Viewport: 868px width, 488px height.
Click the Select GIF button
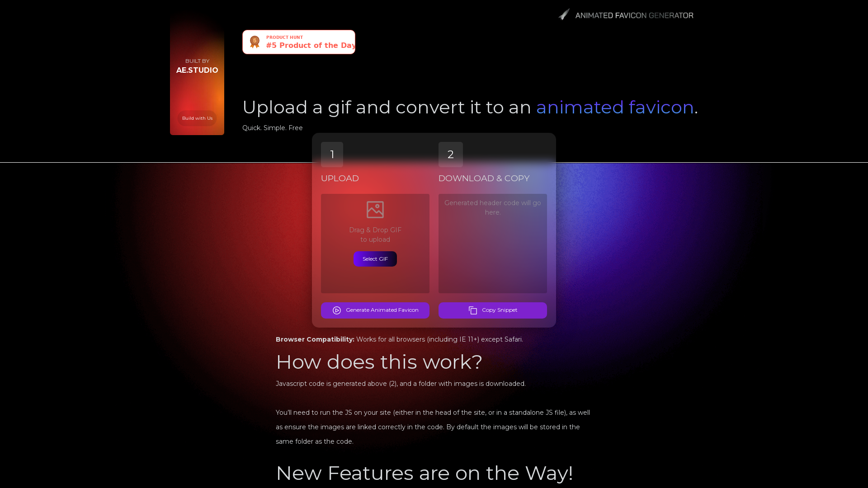[375, 258]
